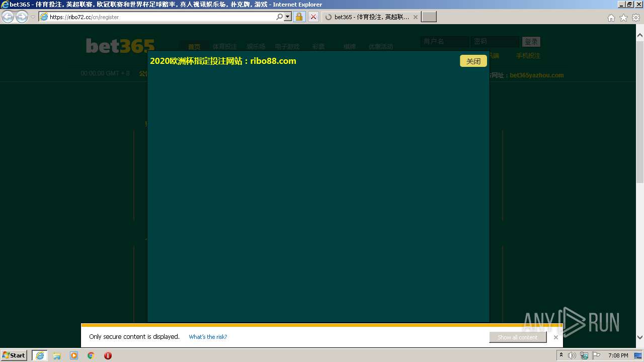Open the 手机投注 link
This screenshot has width=644, height=362.
point(528,56)
